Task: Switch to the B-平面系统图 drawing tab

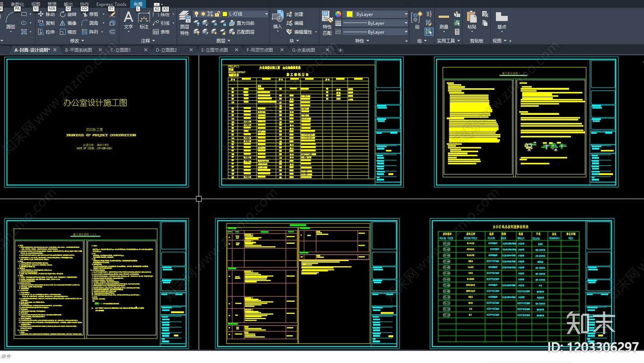Action: [x=78, y=50]
